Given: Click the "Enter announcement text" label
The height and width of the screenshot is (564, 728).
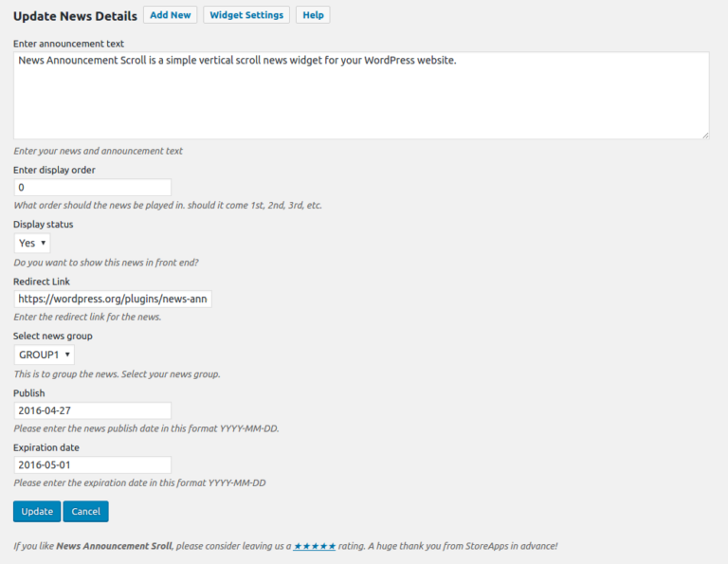Looking at the screenshot, I should [x=68, y=44].
